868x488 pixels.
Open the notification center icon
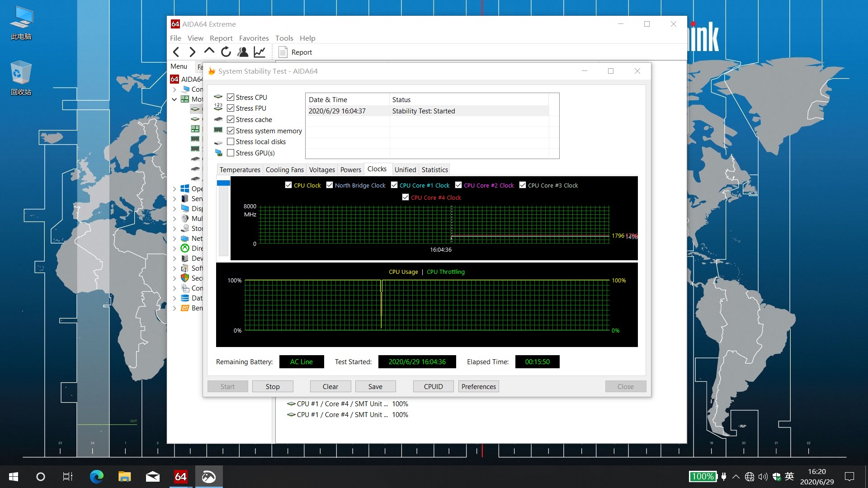point(849,477)
